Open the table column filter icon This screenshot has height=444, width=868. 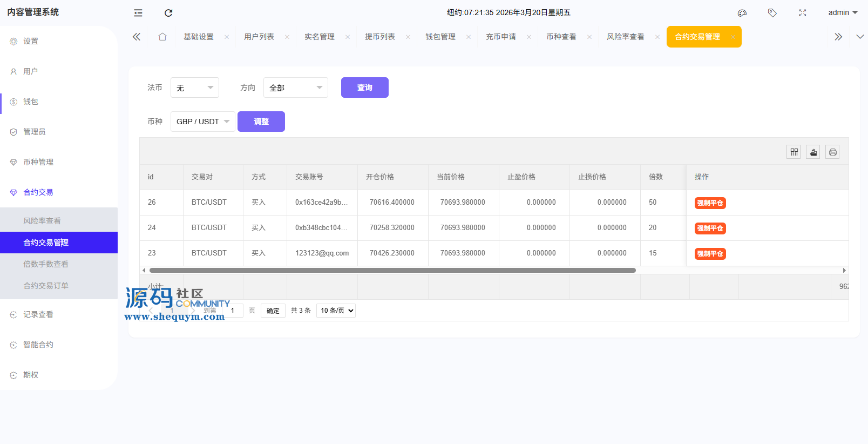pyautogui.click(x=794, y=152)
